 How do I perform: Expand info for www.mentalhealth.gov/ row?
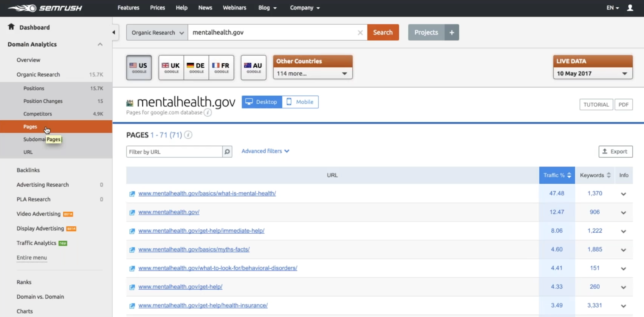(x=624, y=213)
